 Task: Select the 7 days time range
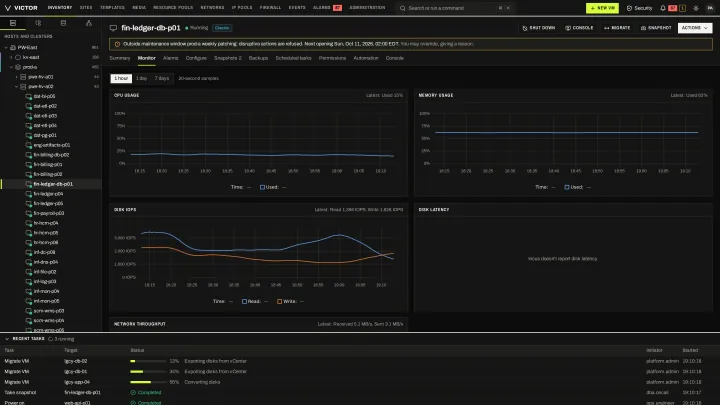point(162,79)
